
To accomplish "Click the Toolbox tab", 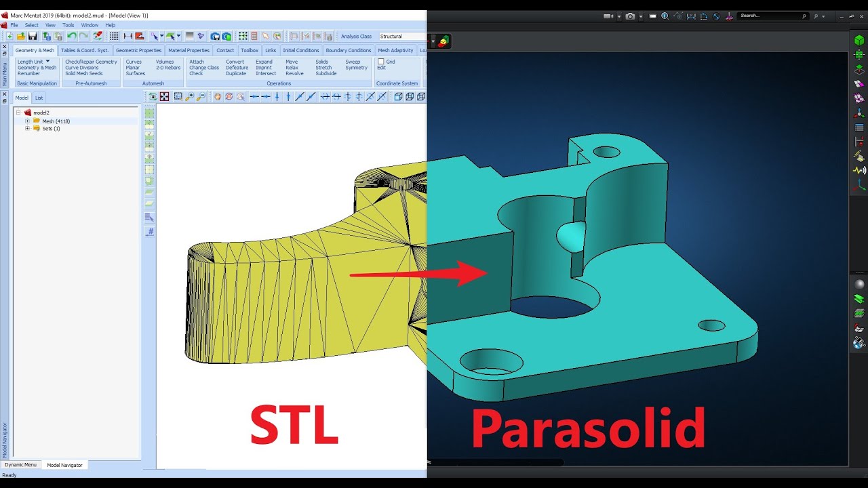I will tap(250, 50).
